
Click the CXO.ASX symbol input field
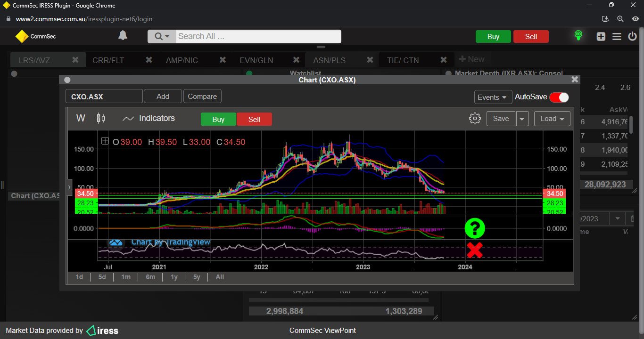104,97
